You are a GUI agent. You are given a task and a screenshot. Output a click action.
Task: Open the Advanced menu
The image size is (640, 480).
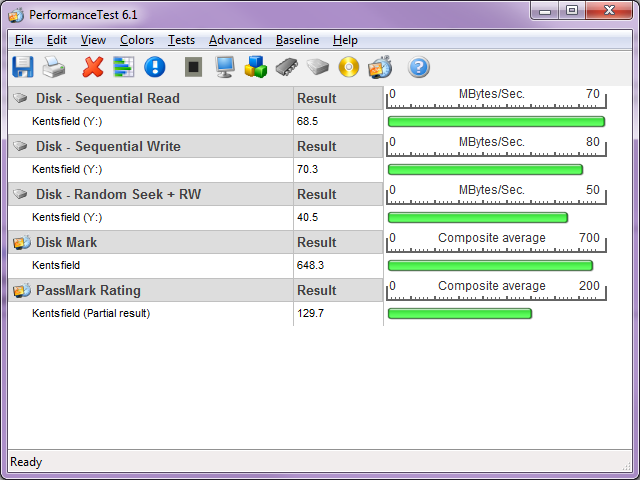pos(235,40)
